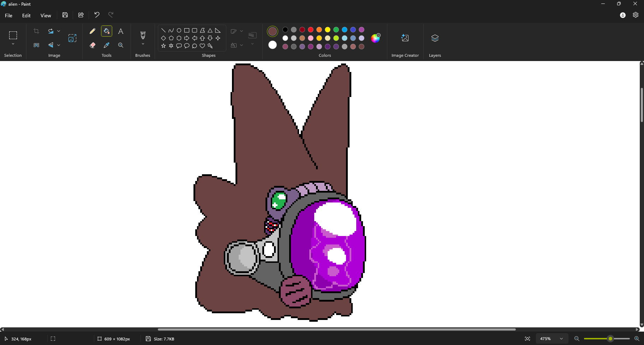The height and width of the screenshot is (345, 644).
Task: Click the Color 1 brown swatch
Action: (x=273, y=31)
